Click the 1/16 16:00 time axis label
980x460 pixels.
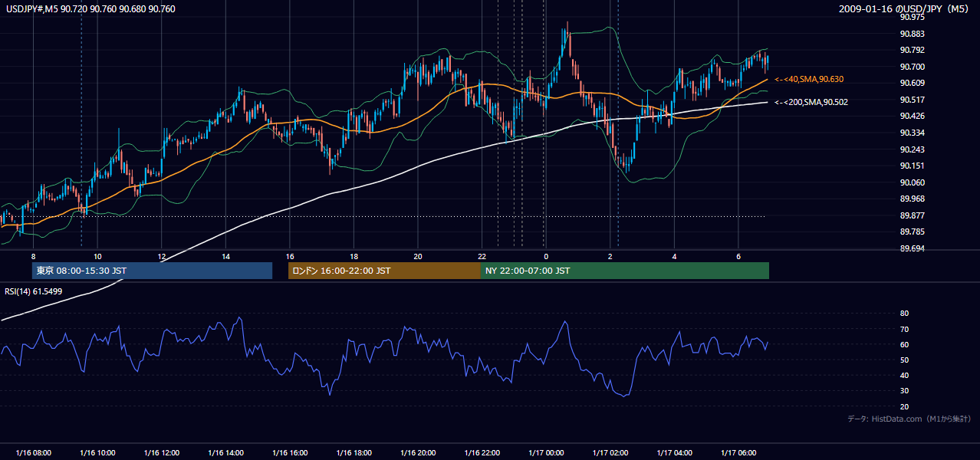290,452
